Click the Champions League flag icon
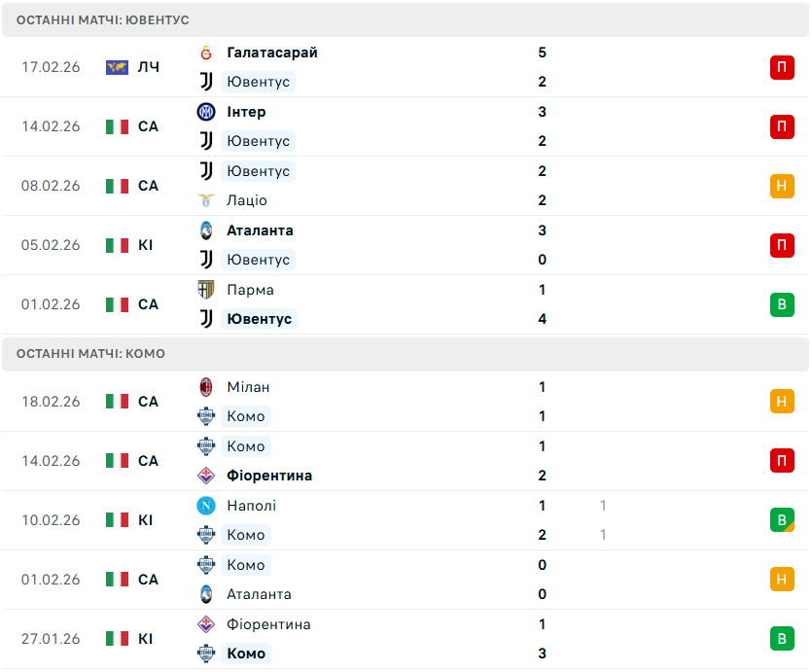This screenshot has width=812, height=672. pyautogui.click(x=117, y=67)
